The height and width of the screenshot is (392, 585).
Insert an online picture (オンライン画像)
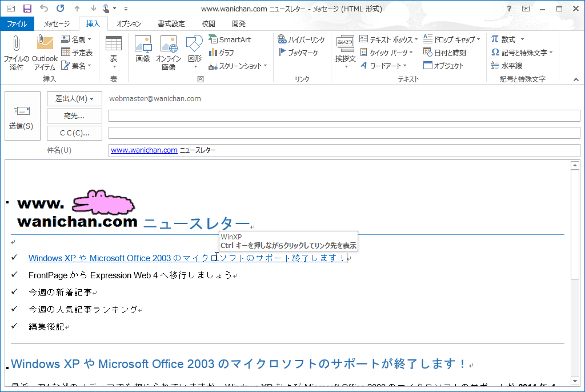click(169, 53)
